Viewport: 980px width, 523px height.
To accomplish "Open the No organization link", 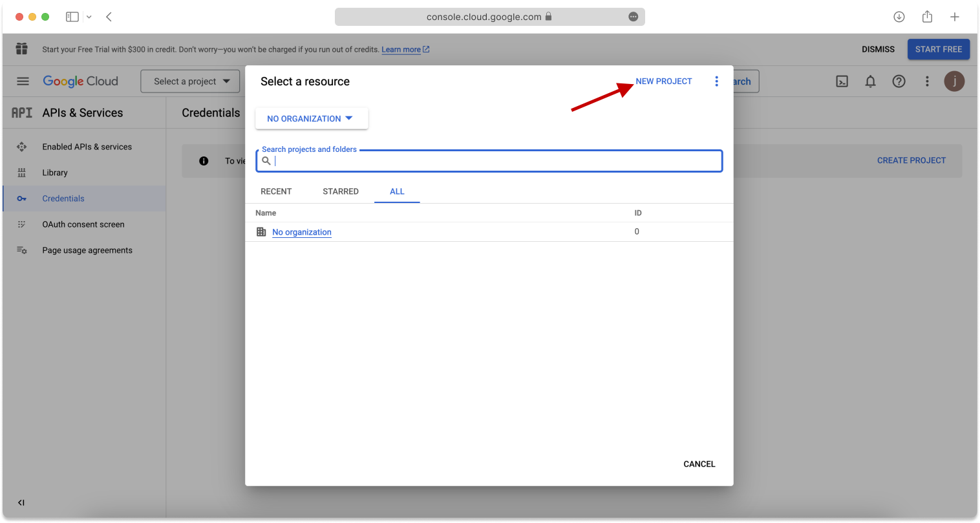I will tap(302, 232).
